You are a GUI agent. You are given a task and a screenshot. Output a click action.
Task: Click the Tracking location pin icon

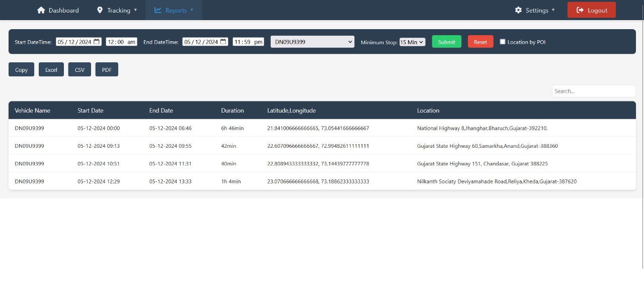coord(99,10)
